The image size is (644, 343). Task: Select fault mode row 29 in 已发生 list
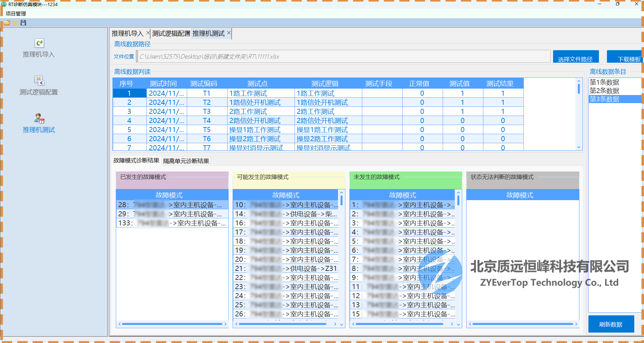[x=172, y=214]
